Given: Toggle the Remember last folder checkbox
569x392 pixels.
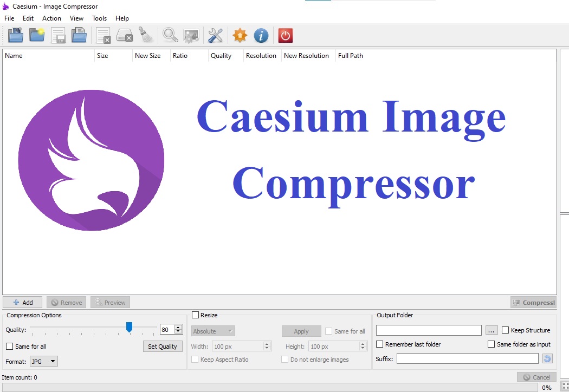Looking at the screenshot, I should pyautogui.click(x=380, y=344).
